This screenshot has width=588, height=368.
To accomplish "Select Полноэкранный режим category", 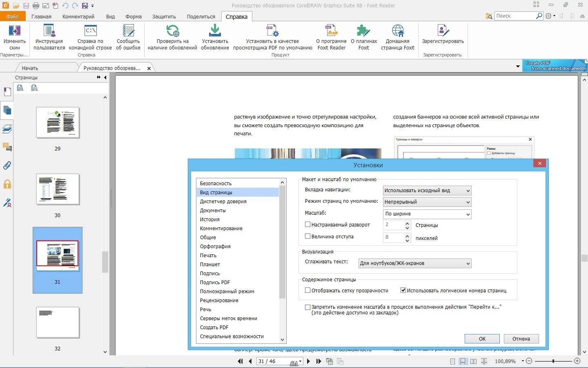I will (238, 291).
